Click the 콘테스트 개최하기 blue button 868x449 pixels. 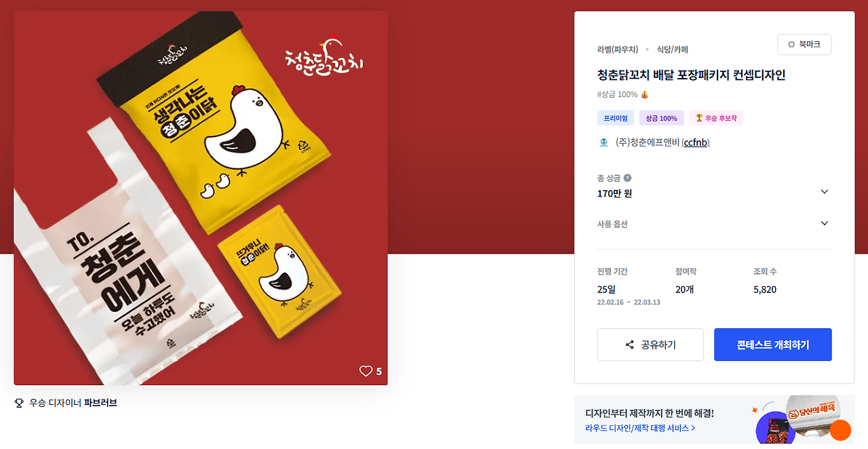[772, 345]
